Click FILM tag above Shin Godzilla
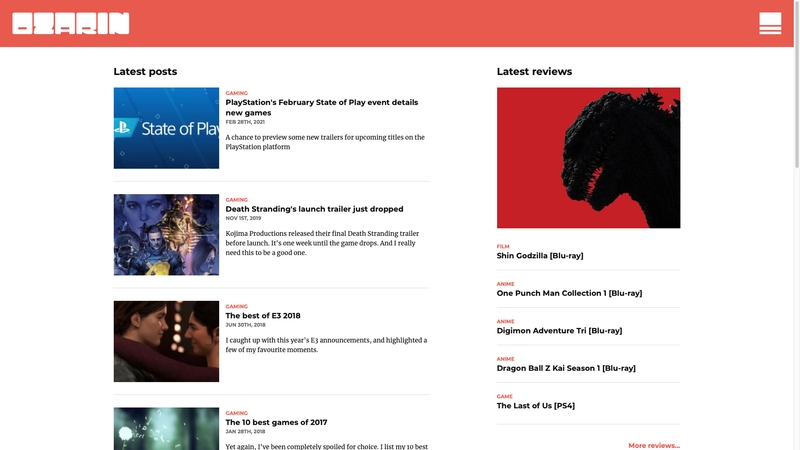Image resolution: width=800 pixels, height=450 pixels. click(503, 246)
